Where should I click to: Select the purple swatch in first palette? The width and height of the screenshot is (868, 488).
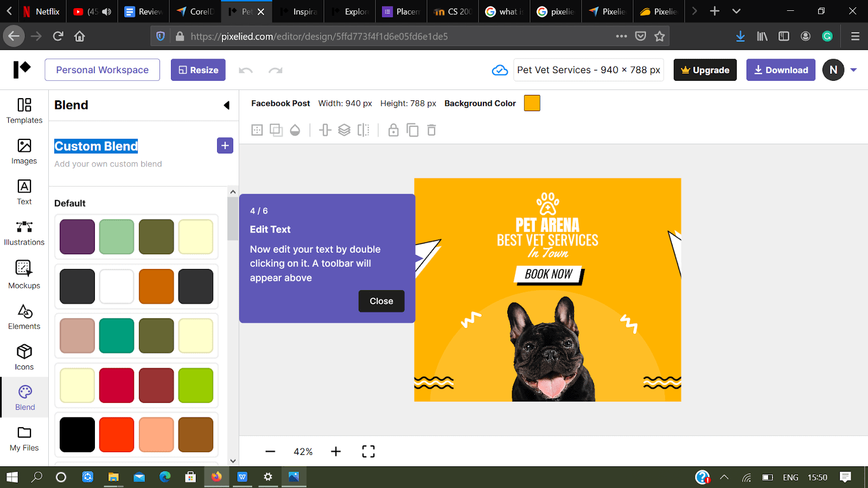[x=77, y=237]
